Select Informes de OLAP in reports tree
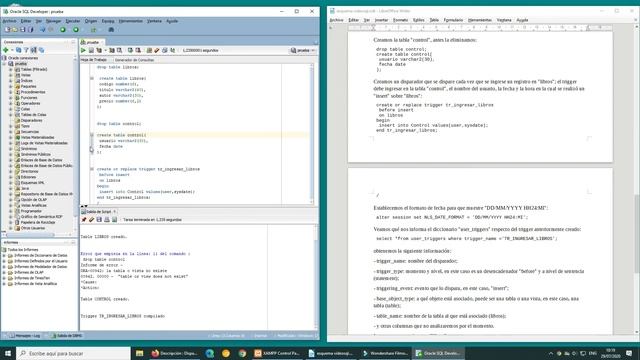The height and width of the screenshot is (360, 640). point(29,272)
